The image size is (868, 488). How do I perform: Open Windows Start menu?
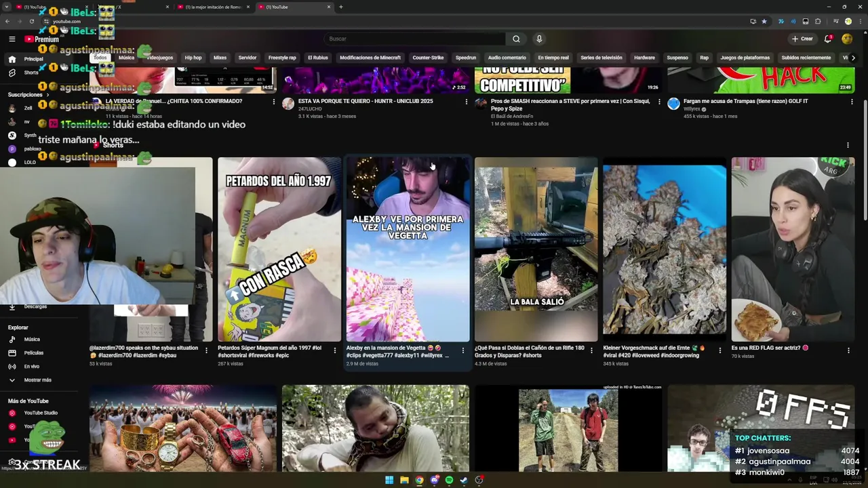point(389,480)
